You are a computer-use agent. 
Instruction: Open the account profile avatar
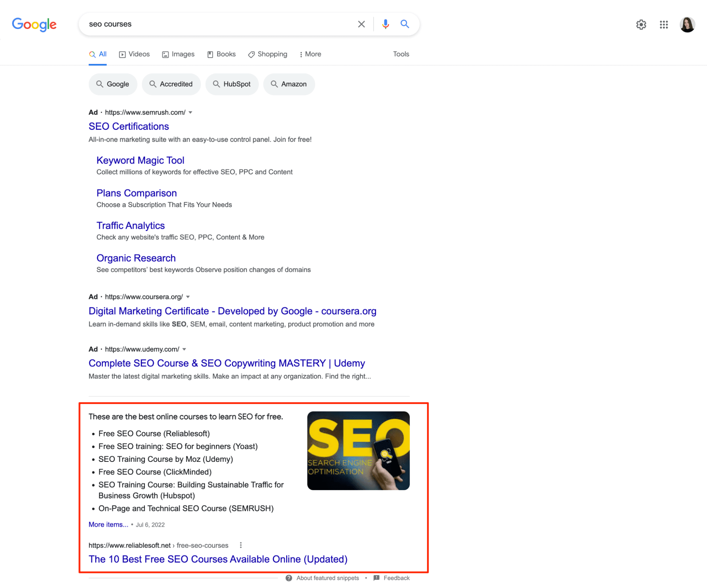pos(687,24)
